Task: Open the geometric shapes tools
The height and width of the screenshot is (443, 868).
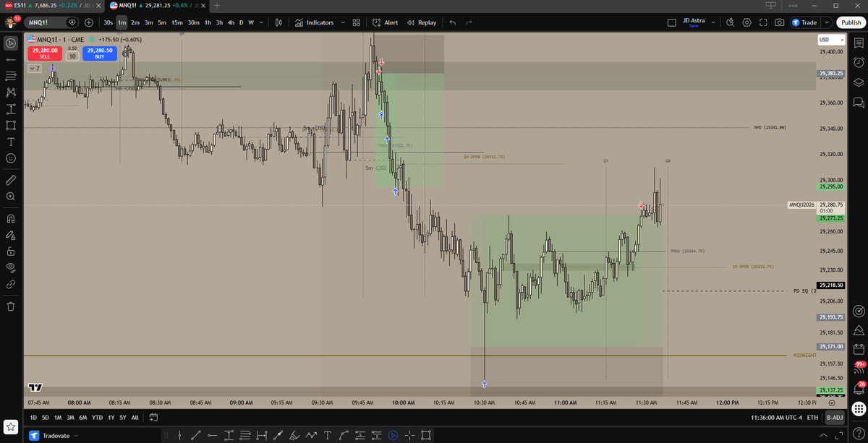Action: coord(11,125)
